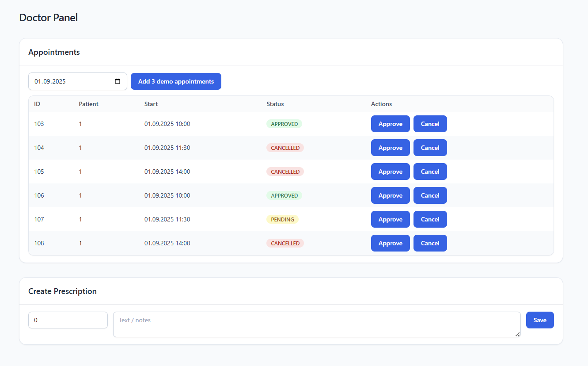Image resolution: width=588 pixels, height=366 pixels.
Task: Click the Patient column header
Action: 89,104
